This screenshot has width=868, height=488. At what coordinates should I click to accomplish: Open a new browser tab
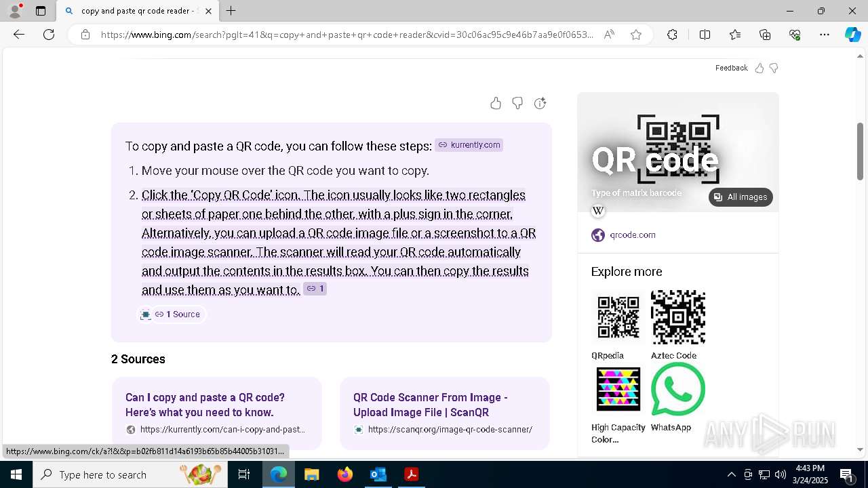point(231,11)
